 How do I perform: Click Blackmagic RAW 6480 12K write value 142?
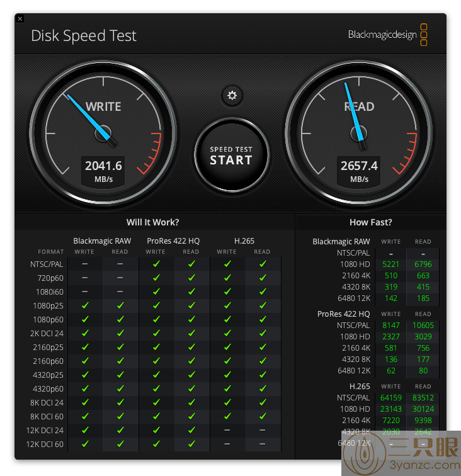[391, 298]
